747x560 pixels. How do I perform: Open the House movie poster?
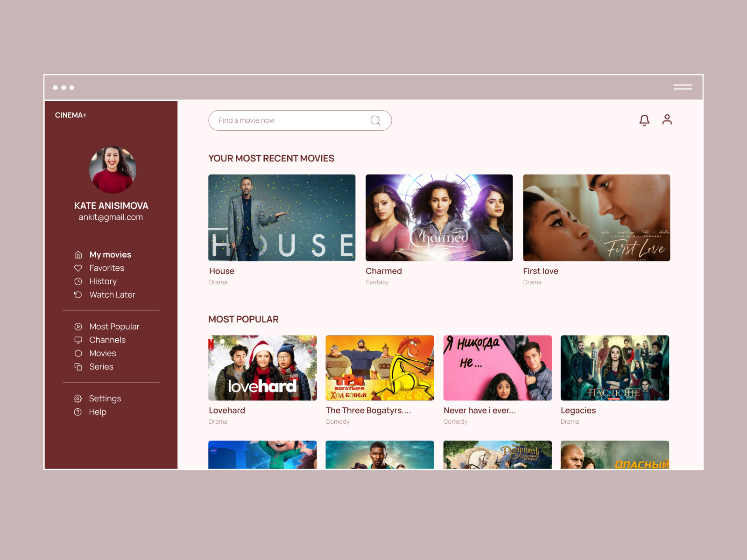pos(282,218)
